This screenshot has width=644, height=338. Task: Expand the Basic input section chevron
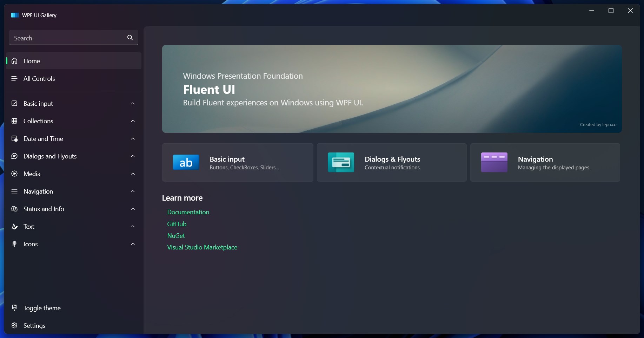coord(133,103)
